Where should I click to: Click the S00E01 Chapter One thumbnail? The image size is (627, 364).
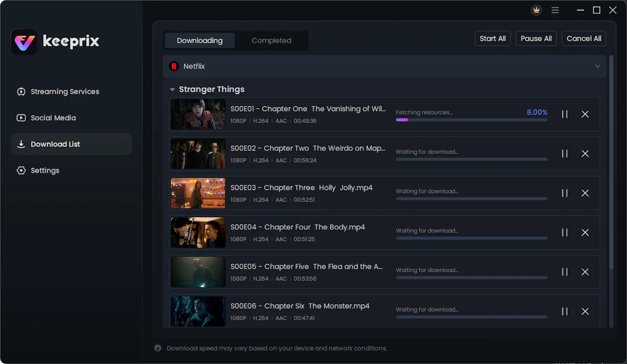pyautogui.click(x=198, y=114)
